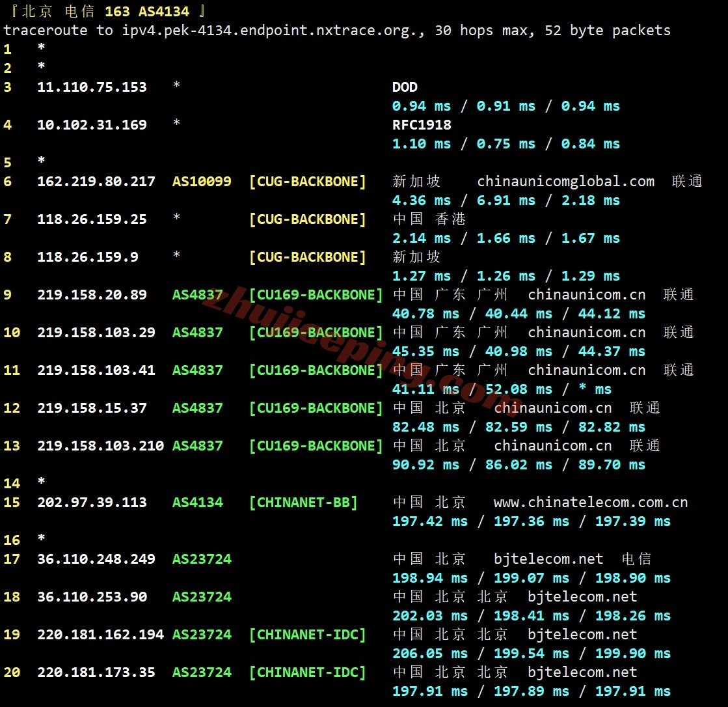Click the latency value 198.94 ms

(430, 578)
